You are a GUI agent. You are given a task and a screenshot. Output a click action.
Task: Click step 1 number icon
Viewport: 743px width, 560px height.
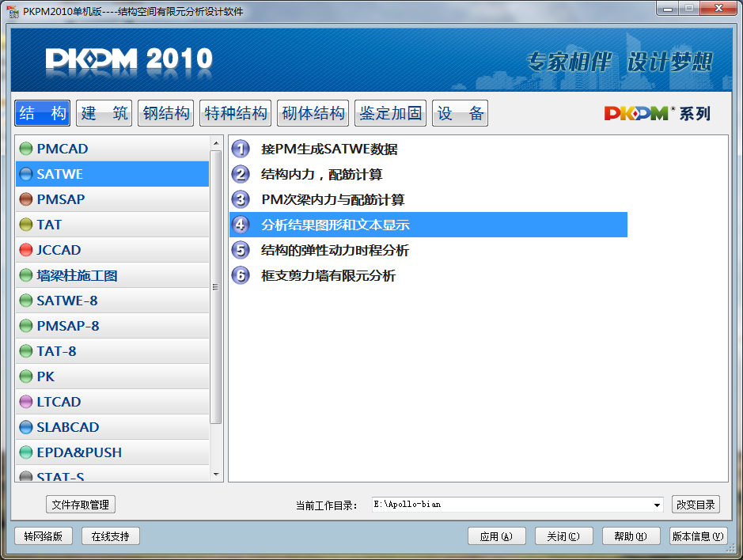pyautogui.click(x=241, y=149)
